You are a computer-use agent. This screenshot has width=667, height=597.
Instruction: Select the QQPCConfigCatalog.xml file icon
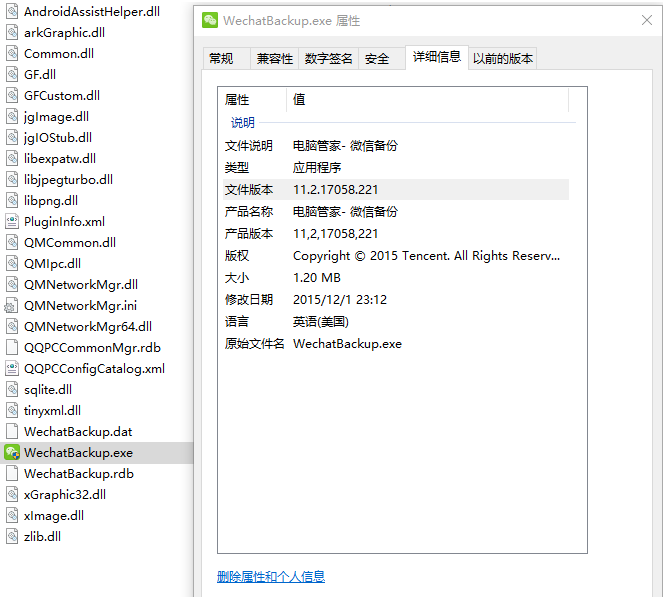12,368
